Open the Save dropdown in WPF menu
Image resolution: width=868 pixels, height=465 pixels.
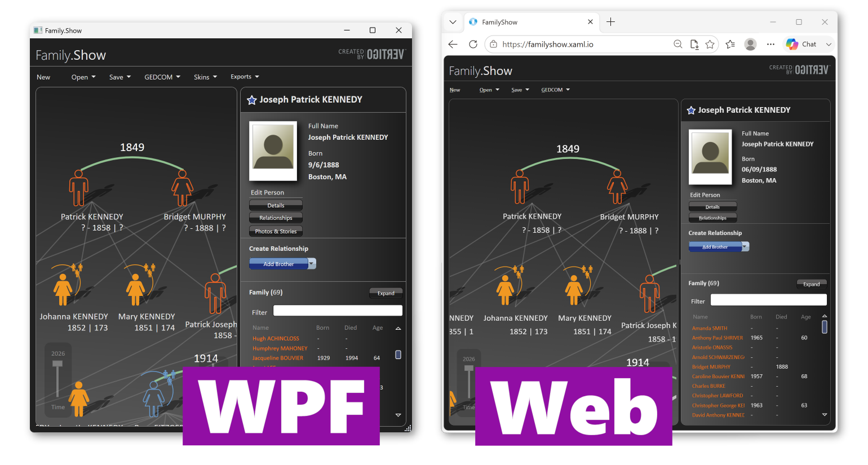pyautogui.click(x=120, y=77)
